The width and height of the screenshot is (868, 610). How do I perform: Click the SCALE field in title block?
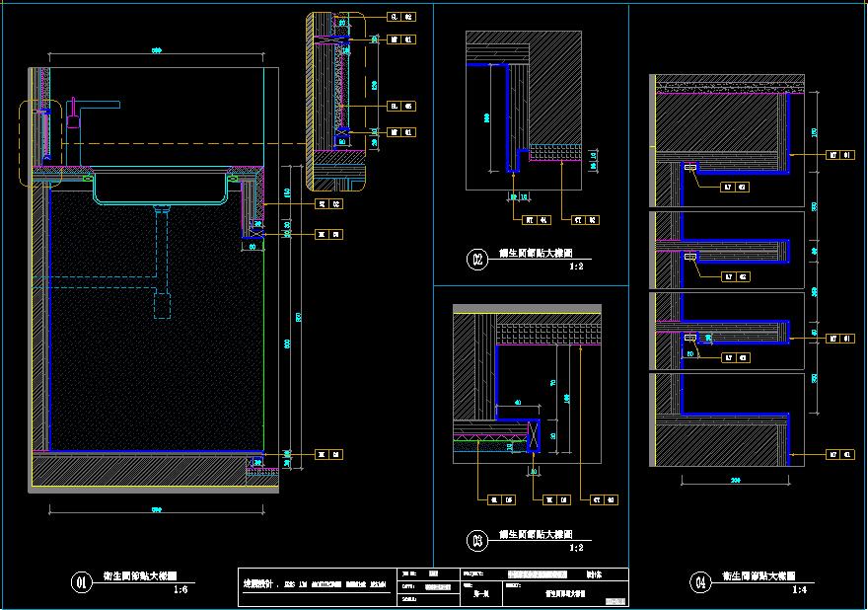coord(428,599)
